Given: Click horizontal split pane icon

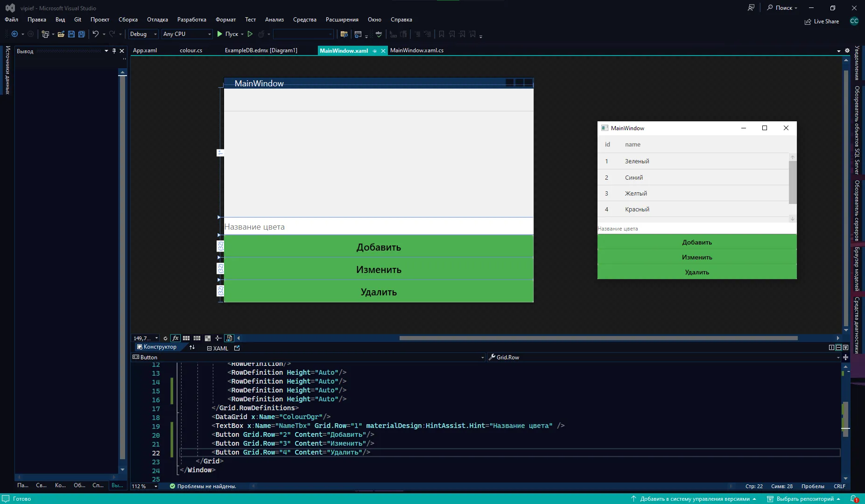Looking at the screenshot, I should coord(838,348).
